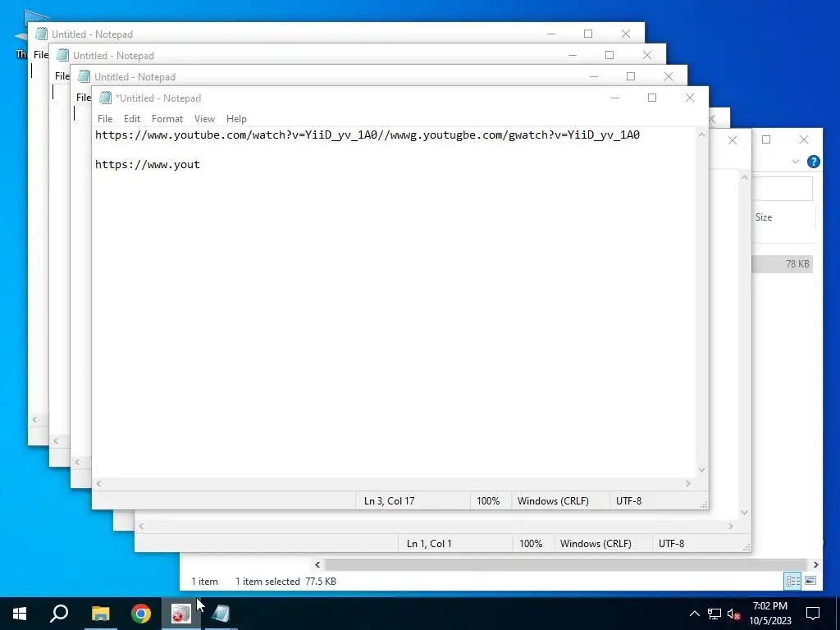This screenshot has width=840, height=630.
Task: Select the 78 KB file row in Explorer
Action: (782, 263)
